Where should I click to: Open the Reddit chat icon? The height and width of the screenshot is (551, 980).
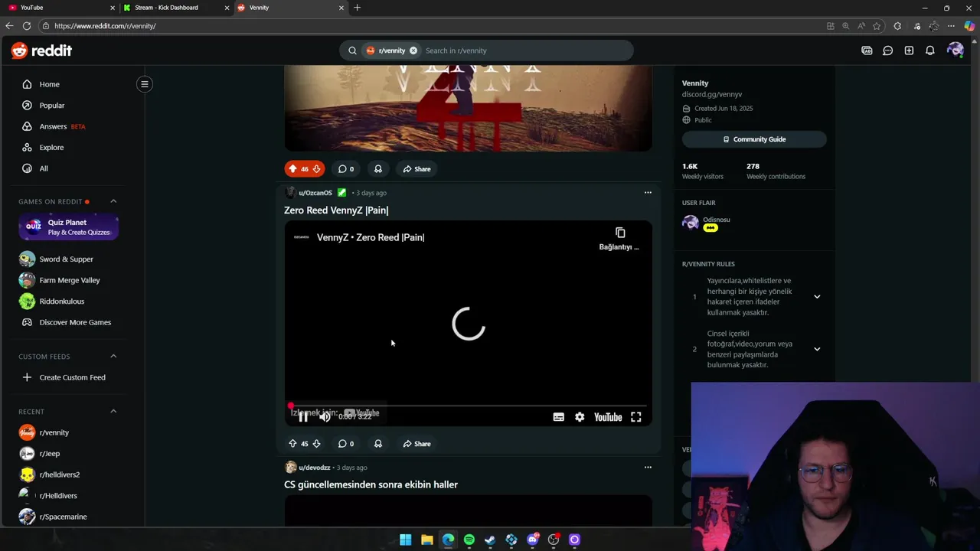tap(887, 51)
